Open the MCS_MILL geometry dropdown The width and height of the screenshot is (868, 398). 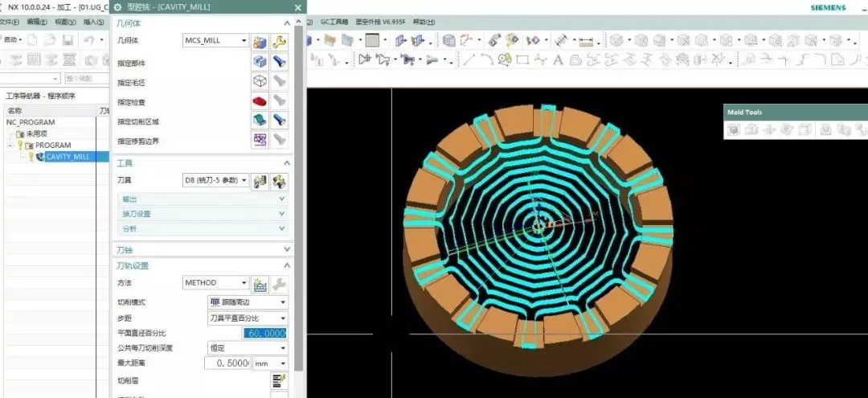click(216, 40)
